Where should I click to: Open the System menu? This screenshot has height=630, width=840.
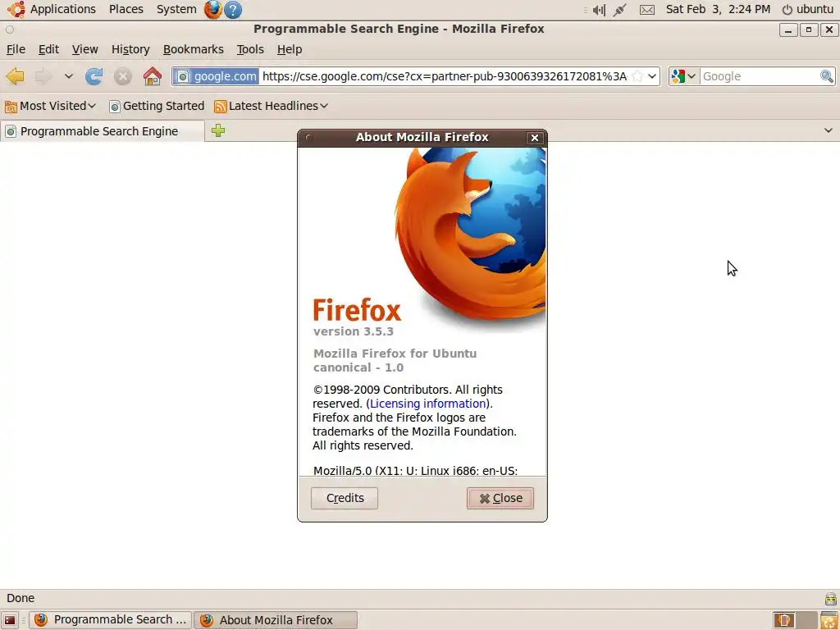pos(176,9)
